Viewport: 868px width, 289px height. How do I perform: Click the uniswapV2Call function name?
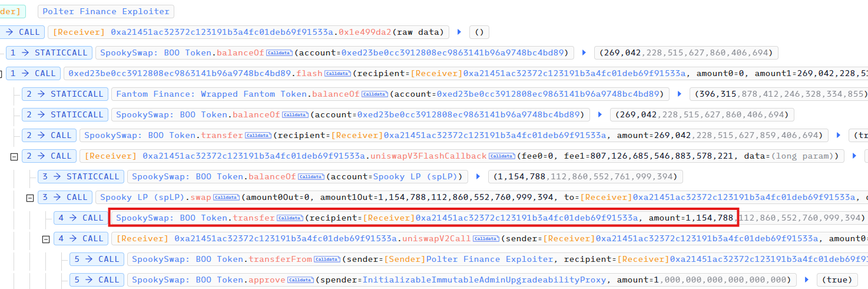(x=437, y=238)
